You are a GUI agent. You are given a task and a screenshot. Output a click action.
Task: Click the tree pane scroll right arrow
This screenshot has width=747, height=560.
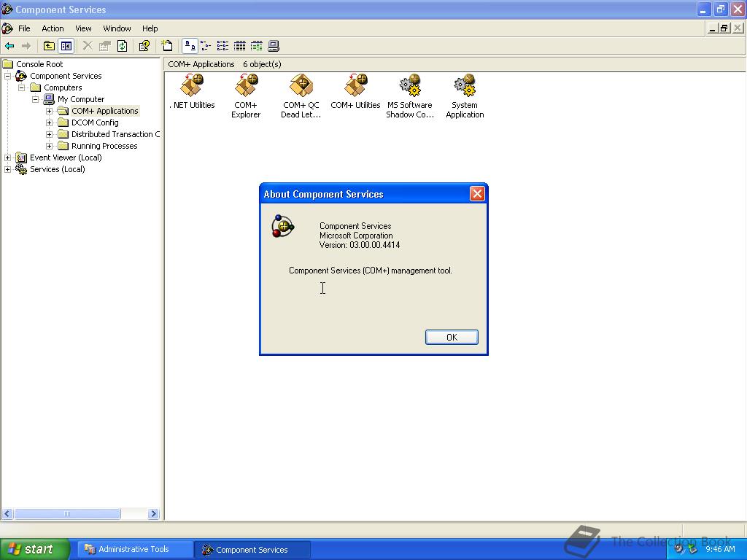point(153,514)
